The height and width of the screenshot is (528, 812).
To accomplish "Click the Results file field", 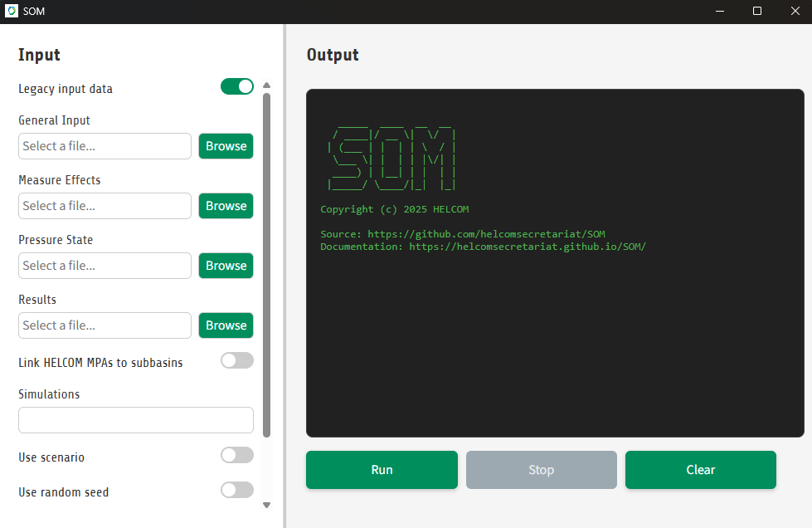I will 105,325.
